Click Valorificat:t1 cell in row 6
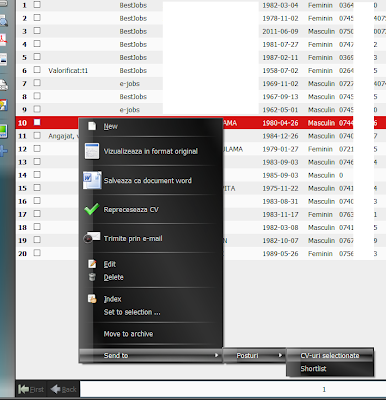Viewport: 386px width, 400px height. tap(68, 70)
